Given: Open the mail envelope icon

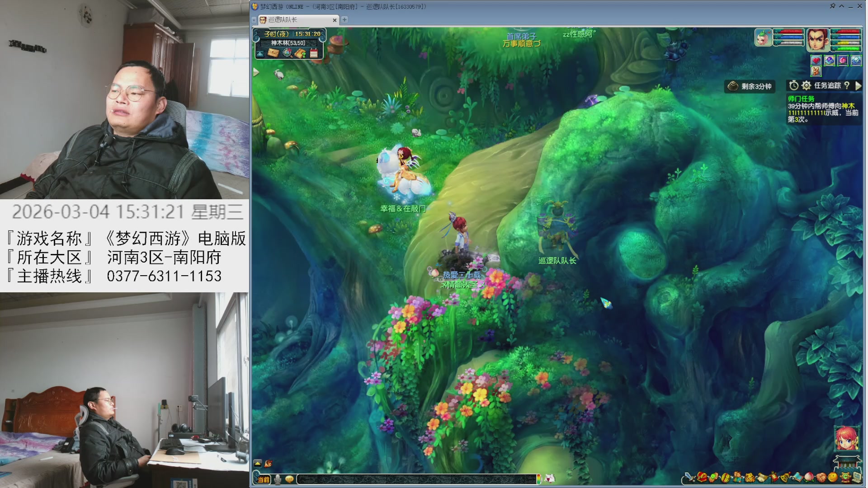Looking at the screenshot, I should coord(274,53).
